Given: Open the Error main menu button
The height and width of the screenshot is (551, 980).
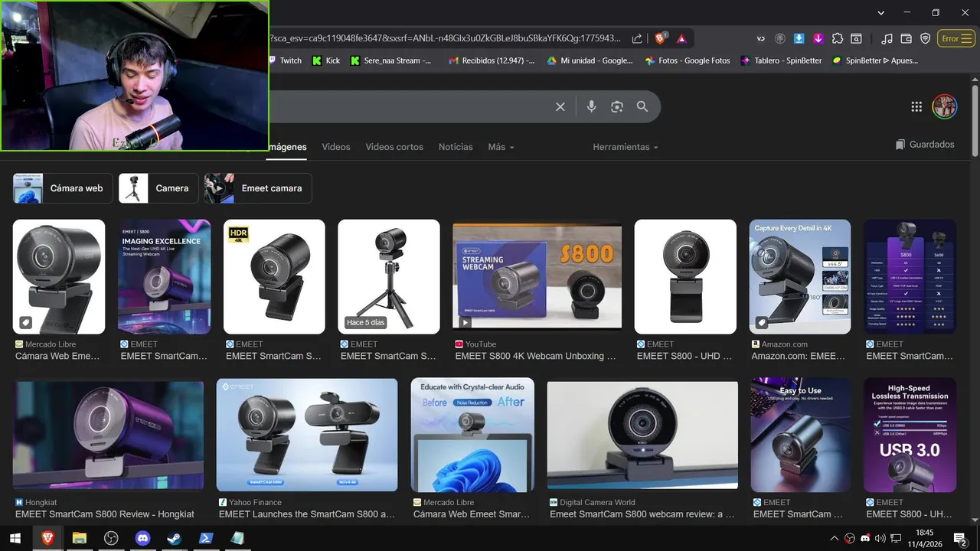Looking at the screenshot, I should [956, 38].
